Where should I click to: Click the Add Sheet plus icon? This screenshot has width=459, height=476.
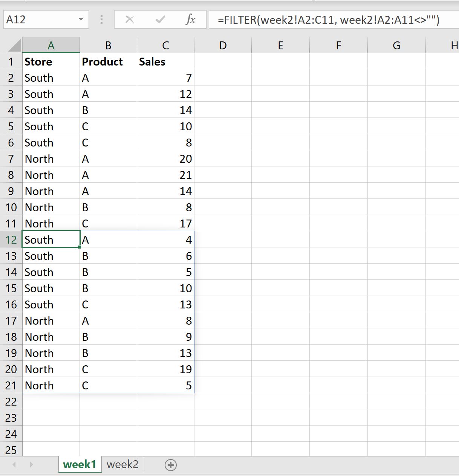[x=170, y=465]
